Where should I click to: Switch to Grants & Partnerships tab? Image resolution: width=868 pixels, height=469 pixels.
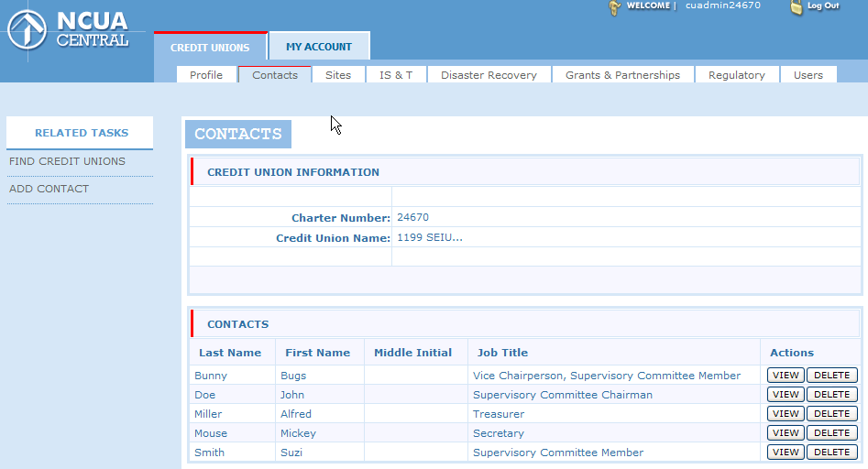(x=622, y=75)
